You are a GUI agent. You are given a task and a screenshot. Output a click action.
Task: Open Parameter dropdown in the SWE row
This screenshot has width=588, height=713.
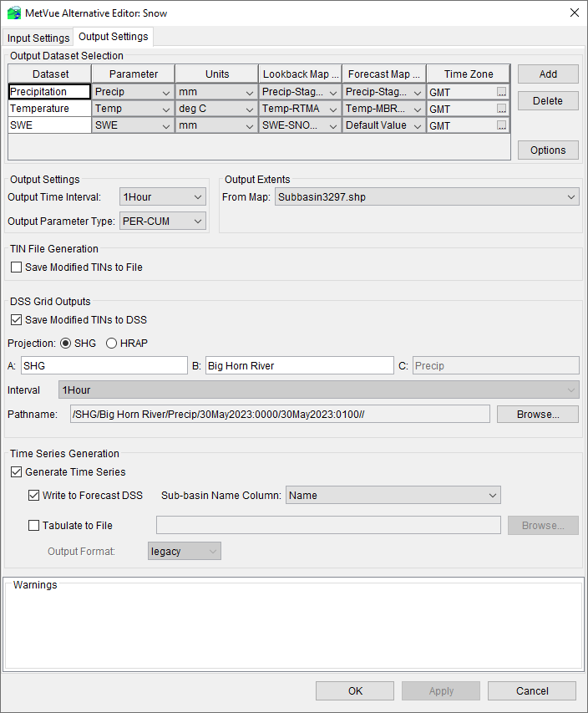tap(133, 125)
